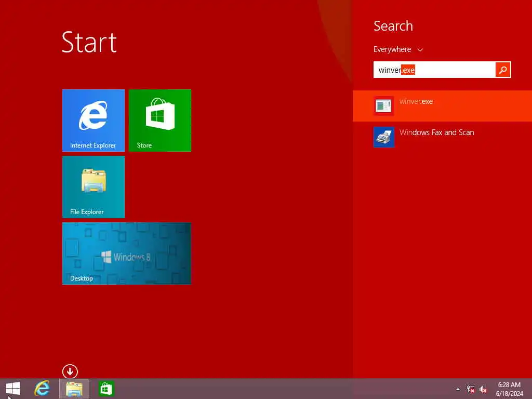Open the Windows Fax and Scan result
Image resolution: width=532 pixels, height=399 pixels.
[443, 137]
